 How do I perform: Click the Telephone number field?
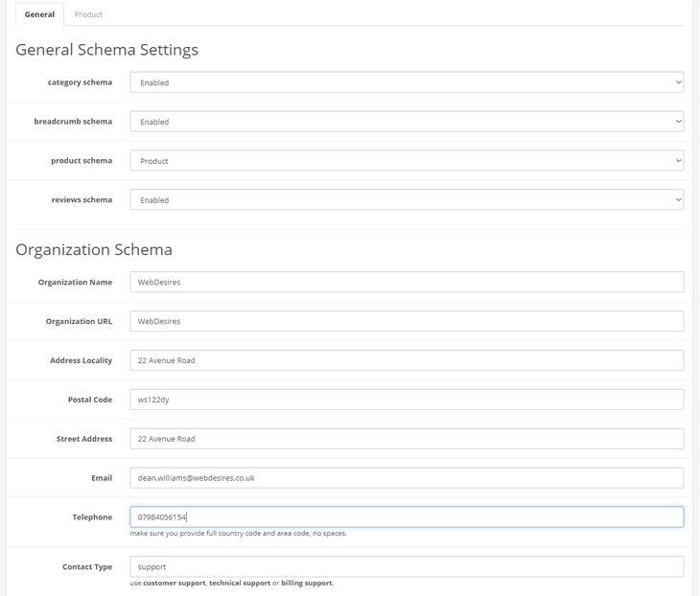click(407, 517)
